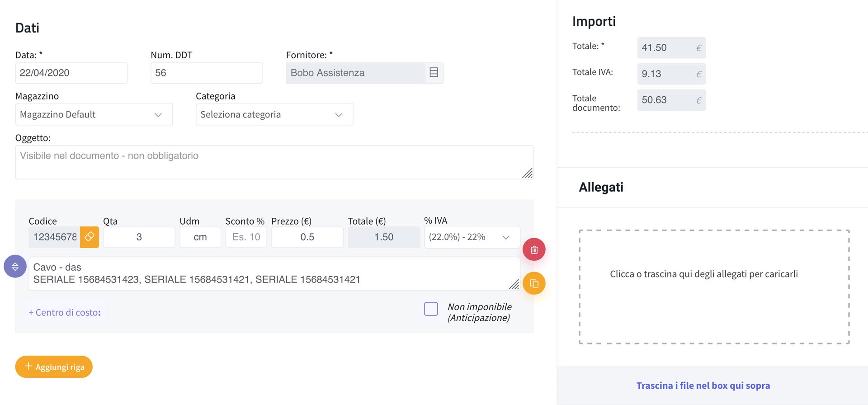Screen dimensions: 868x405
Task: Click the Non imponibile (Anticipazione) label text
Action: (479, 312)
